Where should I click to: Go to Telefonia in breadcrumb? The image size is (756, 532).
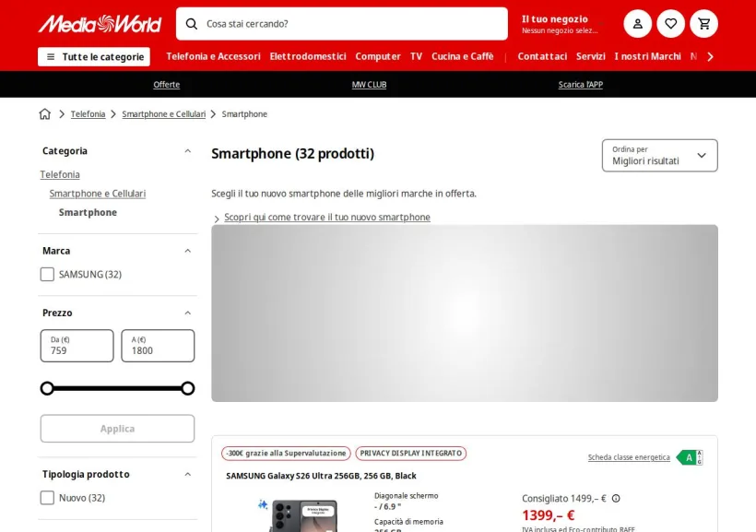(88, 113)
